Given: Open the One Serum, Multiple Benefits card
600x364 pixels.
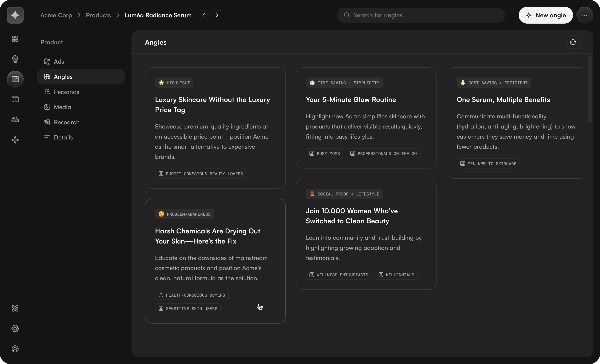Looking at the screenshot, I should [517, 123].
